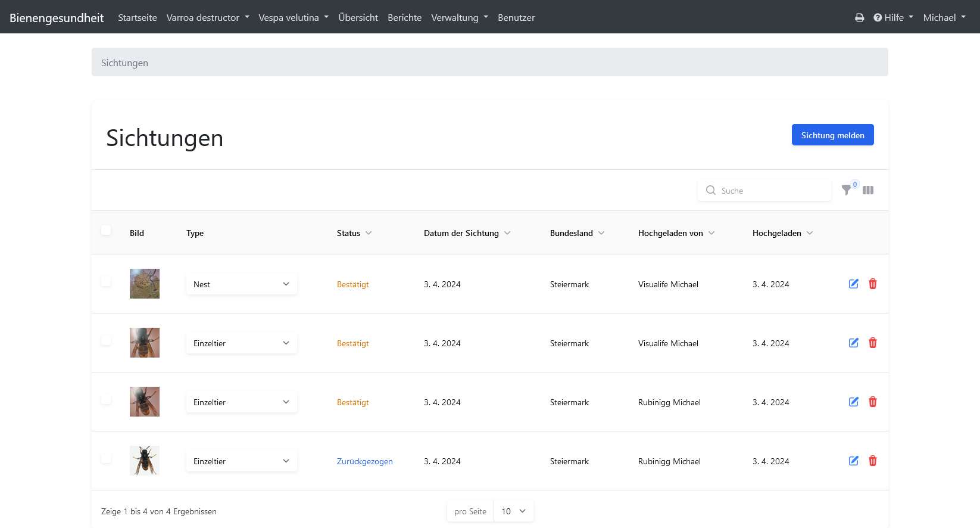Delete the Zurückgezogen sighting row

[873, 461]
